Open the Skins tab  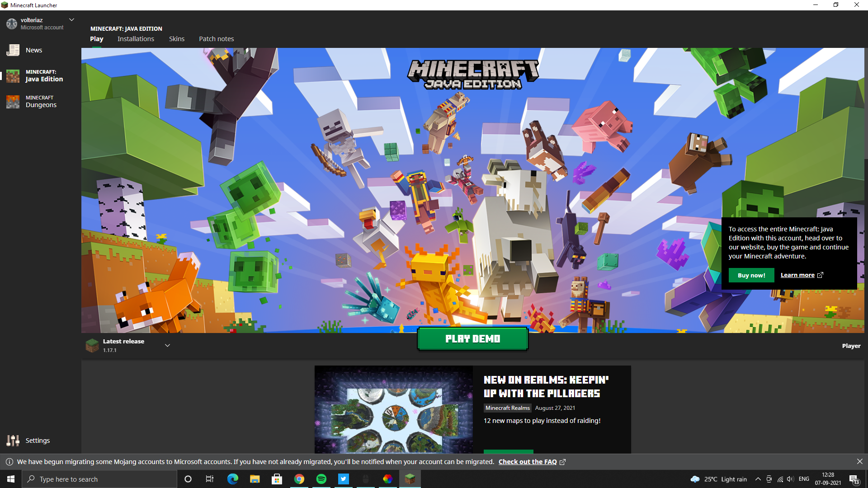pos(177,39)
